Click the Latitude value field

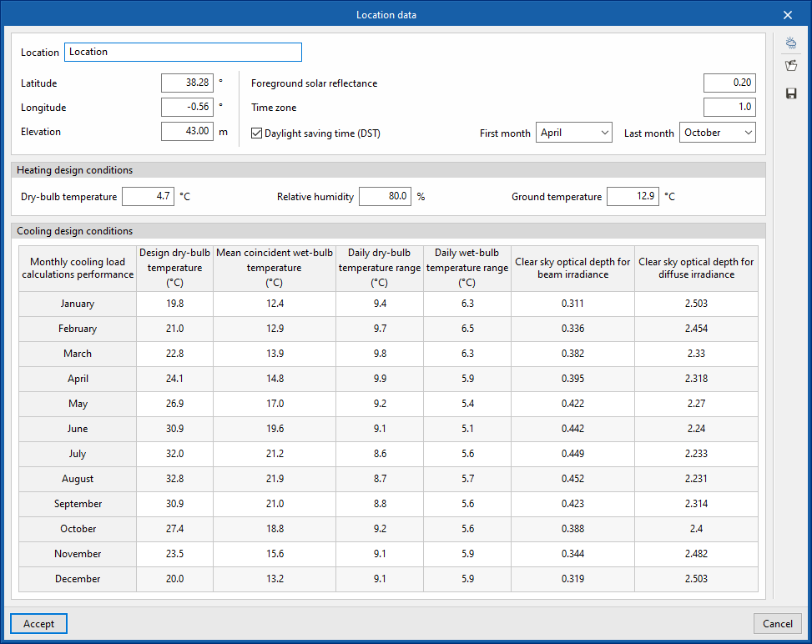(x=187, y=83)
